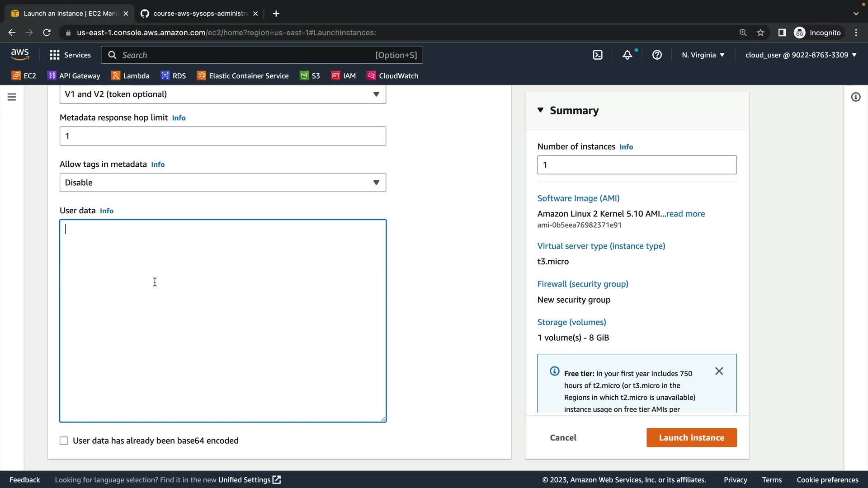Click the AMI read more link

click(685, 214)
